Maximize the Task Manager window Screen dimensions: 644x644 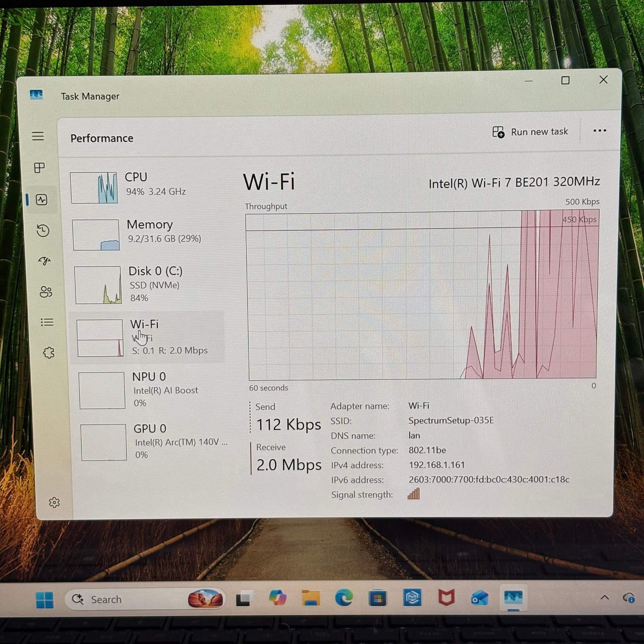(x=565, y=80)
